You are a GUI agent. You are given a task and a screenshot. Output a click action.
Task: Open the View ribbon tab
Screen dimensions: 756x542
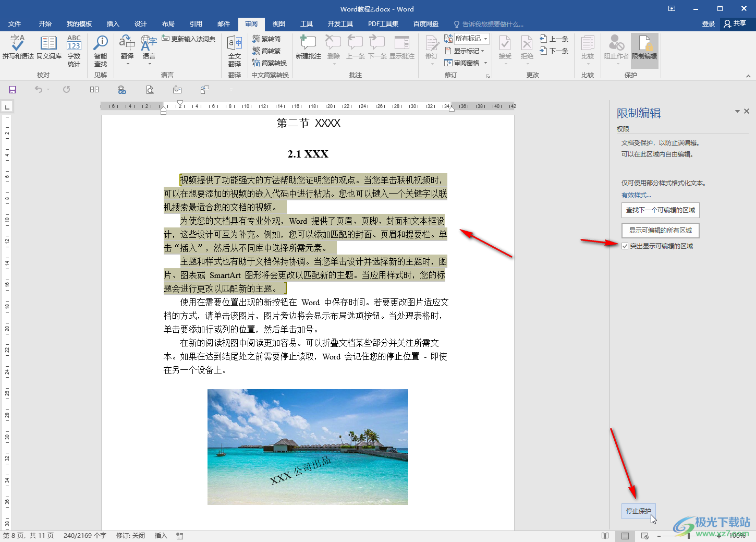point(278,24)
